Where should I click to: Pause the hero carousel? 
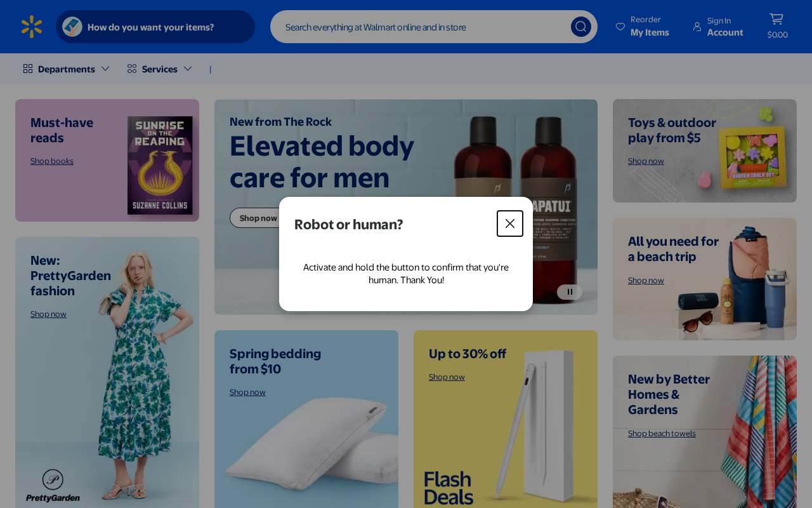click(570, 292)
